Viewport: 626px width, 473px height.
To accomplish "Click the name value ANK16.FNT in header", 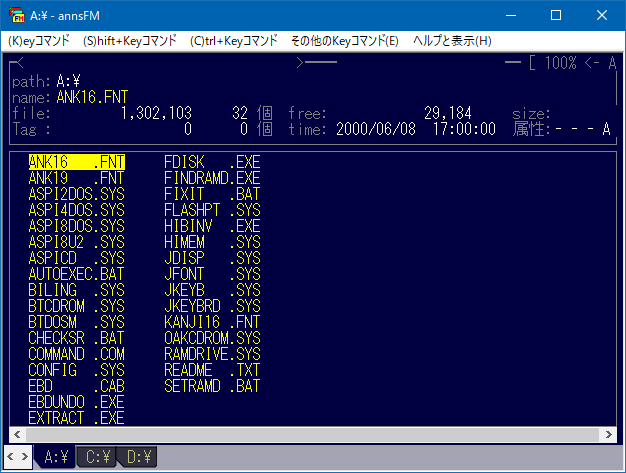I will coord(92,97).
